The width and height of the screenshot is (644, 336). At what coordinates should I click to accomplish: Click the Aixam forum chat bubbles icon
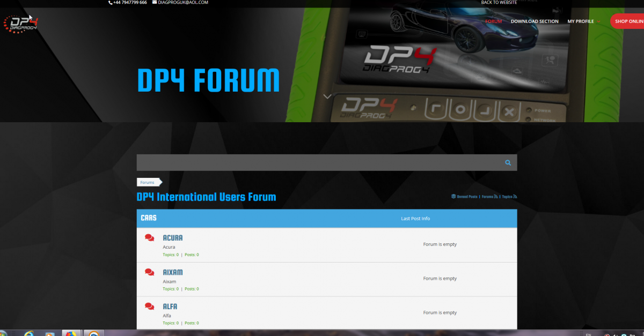point(150,272)
